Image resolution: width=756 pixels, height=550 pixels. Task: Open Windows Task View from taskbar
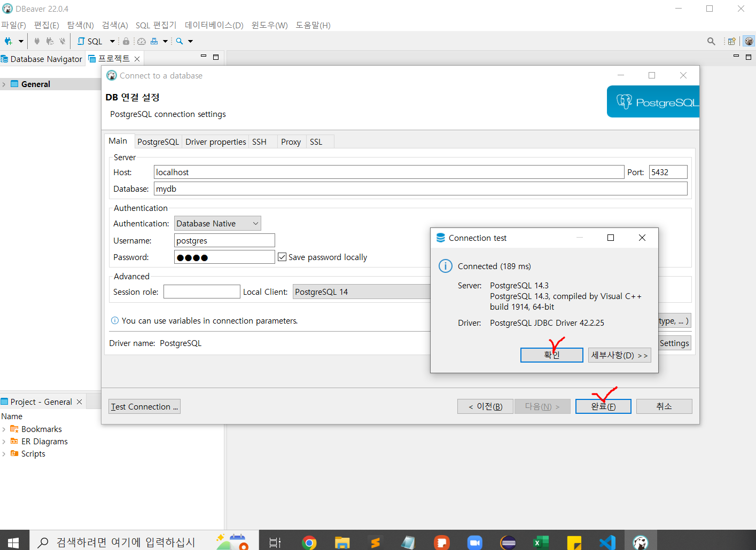coord(275,542)
